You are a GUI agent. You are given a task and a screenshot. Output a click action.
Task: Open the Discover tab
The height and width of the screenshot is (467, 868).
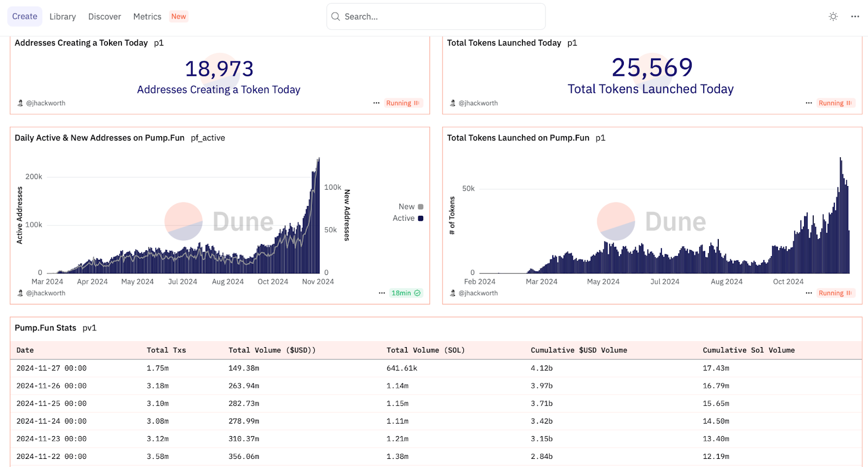105,17
